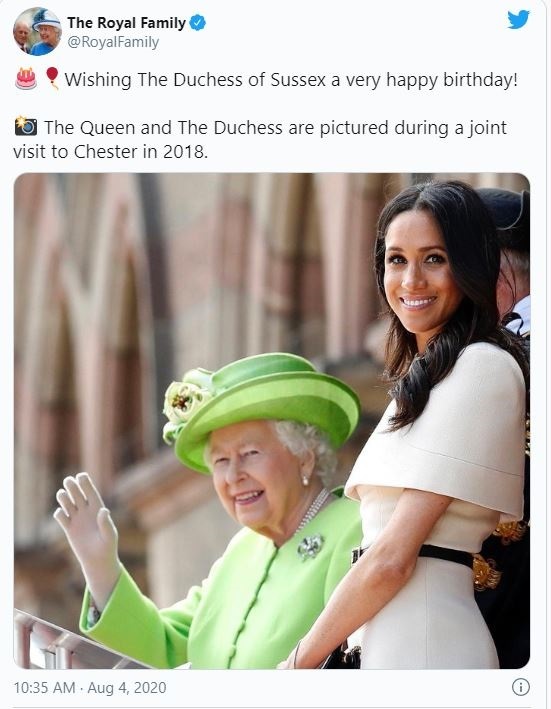Select the happy birthday message text

291,80
